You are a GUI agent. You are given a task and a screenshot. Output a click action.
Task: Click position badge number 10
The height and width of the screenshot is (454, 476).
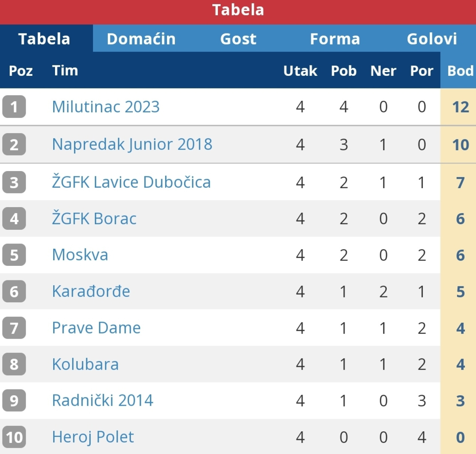pyautogui.click(x=14, y=437)
